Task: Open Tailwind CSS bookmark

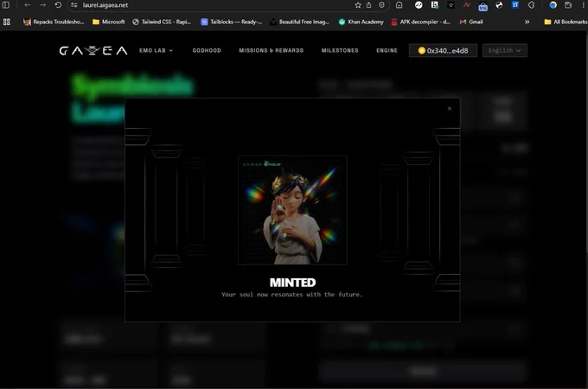Action: [162, 22]
